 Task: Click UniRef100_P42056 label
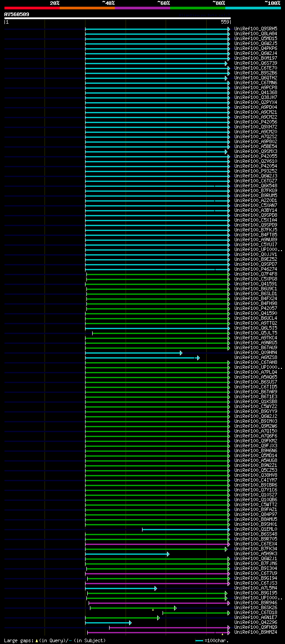coord(256,122)
